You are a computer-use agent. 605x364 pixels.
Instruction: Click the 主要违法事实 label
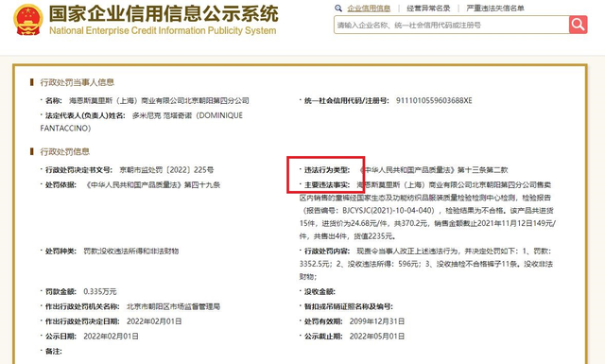(326, 185)
